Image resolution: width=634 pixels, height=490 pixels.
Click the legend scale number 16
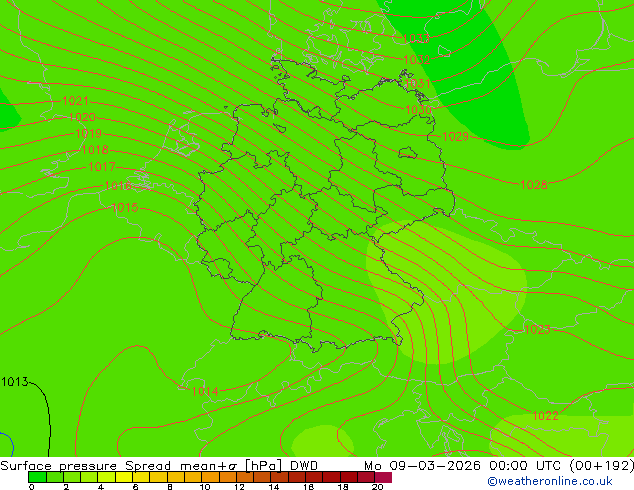pyautogui.click(x=309, y=487)
